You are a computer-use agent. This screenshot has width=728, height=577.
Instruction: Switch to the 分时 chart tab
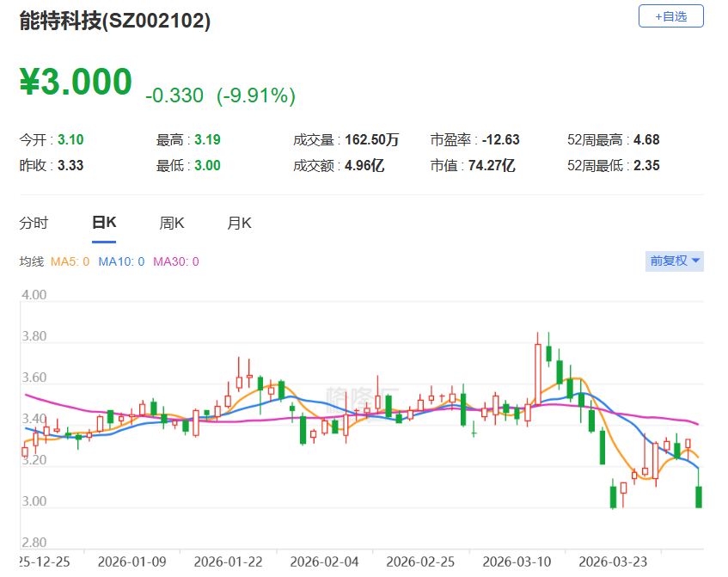click(x=34, y=223)
